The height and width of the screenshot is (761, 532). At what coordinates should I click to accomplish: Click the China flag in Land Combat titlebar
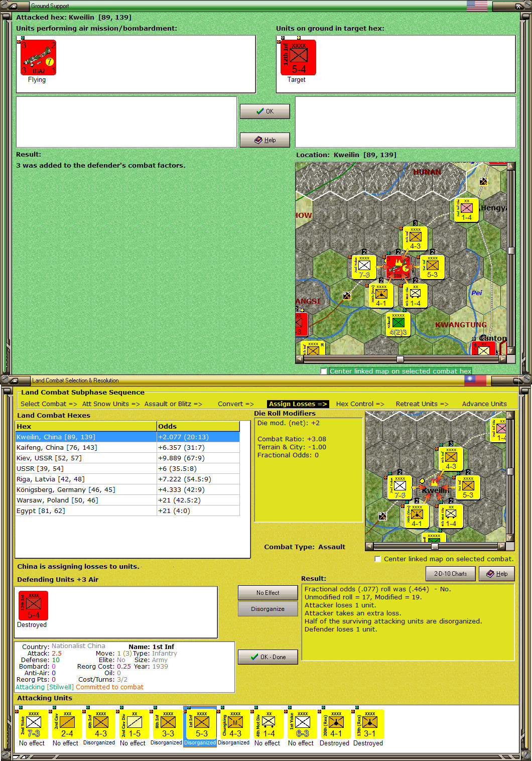(475, 380)
